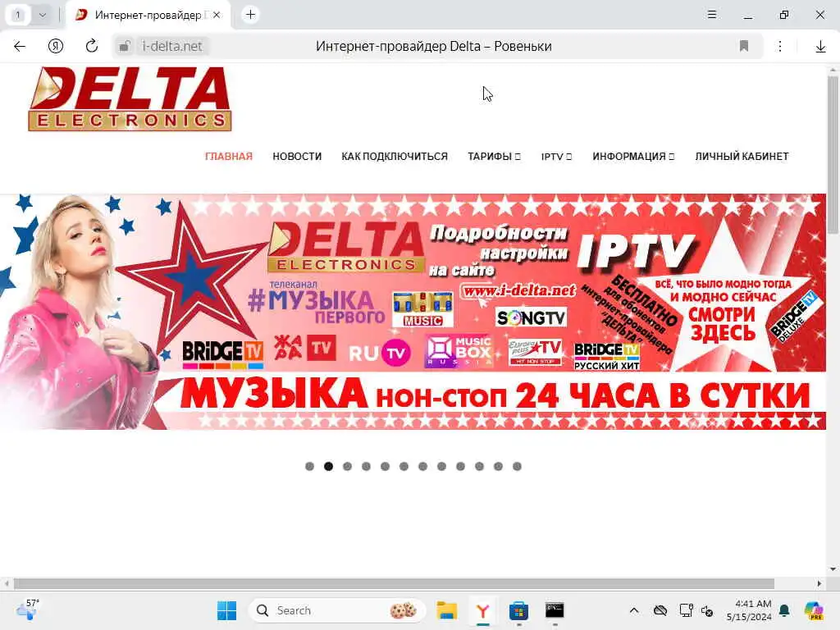The width and height of the screenshot is (840, 630).
Task: Close the Интернет-провайдер tab
Action: click(x=217, y=15)
